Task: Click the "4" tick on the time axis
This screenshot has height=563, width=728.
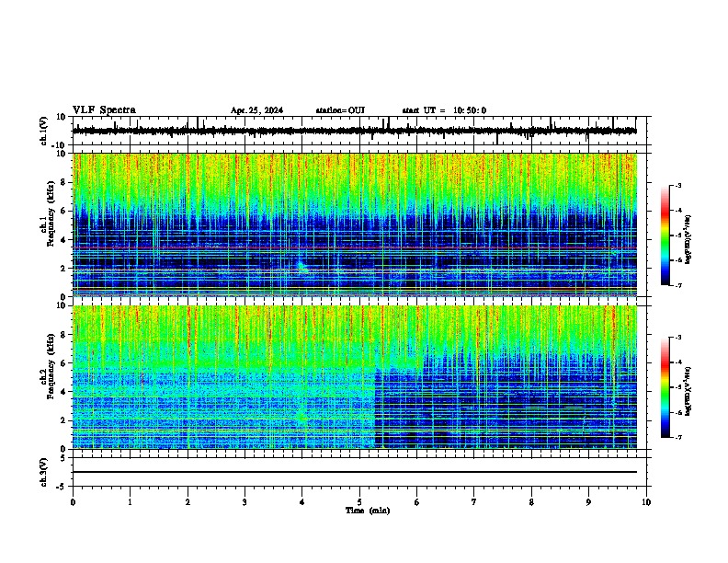Action: click(x=302, y=502)
